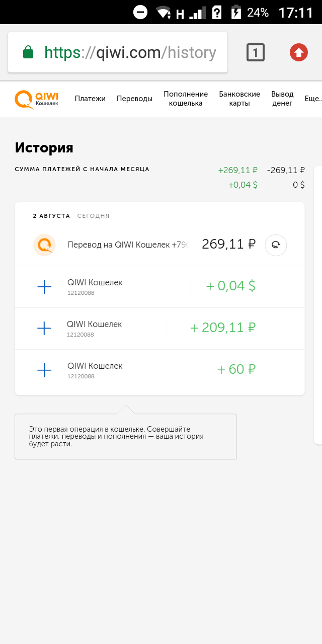Tap the battery indicator in status bar
322x644 pixels.
tap(235, 12)
